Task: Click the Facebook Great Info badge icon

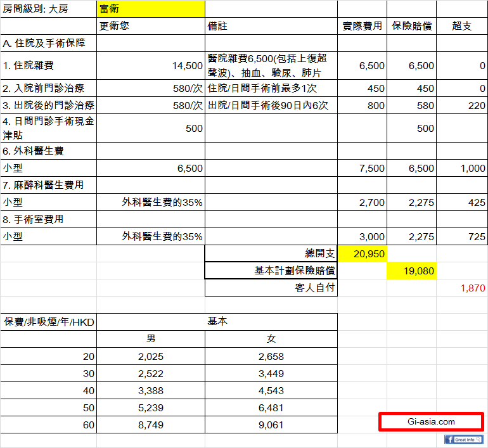Action: [x=463, y=439]
